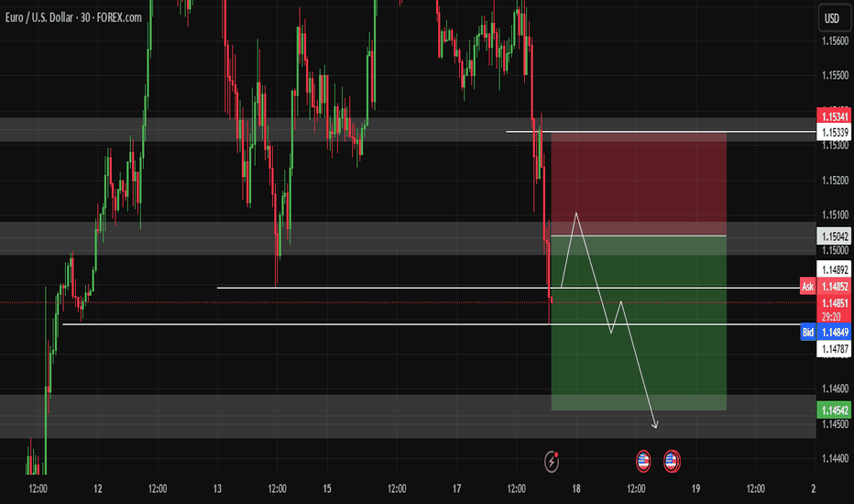Click the date 13 on time axis
The image size is (854, 504).
point(217,488)
